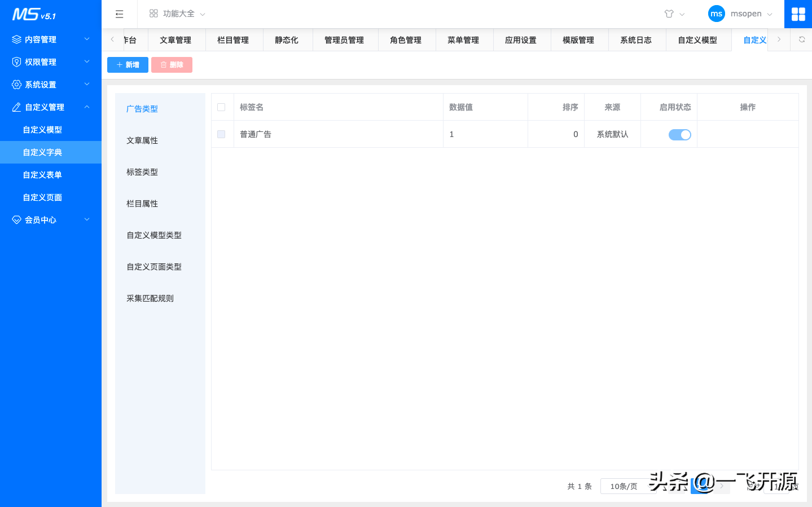Click the 系统设置 gear icon
Image resolution: width=812 pixels, height=507 pixels.
[x=16, y=84]
